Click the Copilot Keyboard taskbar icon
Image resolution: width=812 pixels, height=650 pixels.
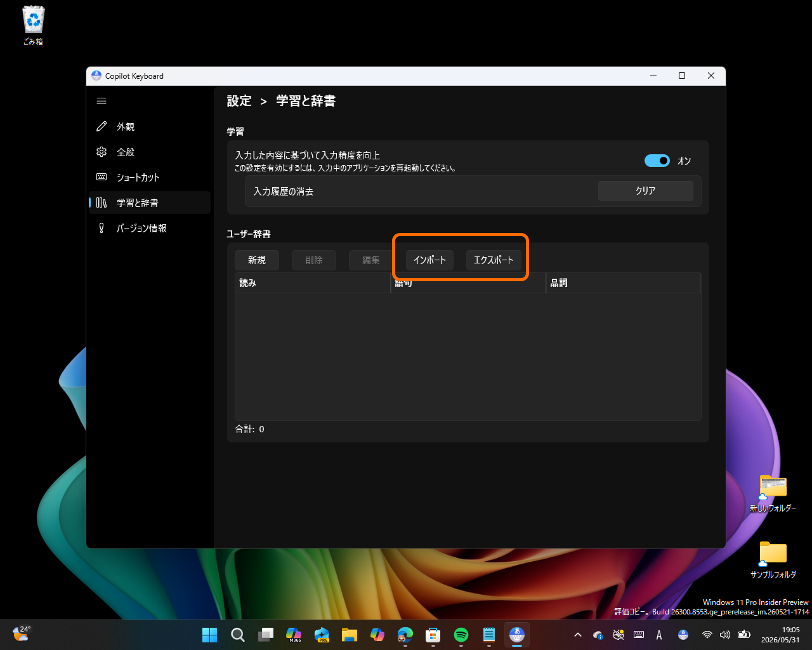[x=517, y=635]
